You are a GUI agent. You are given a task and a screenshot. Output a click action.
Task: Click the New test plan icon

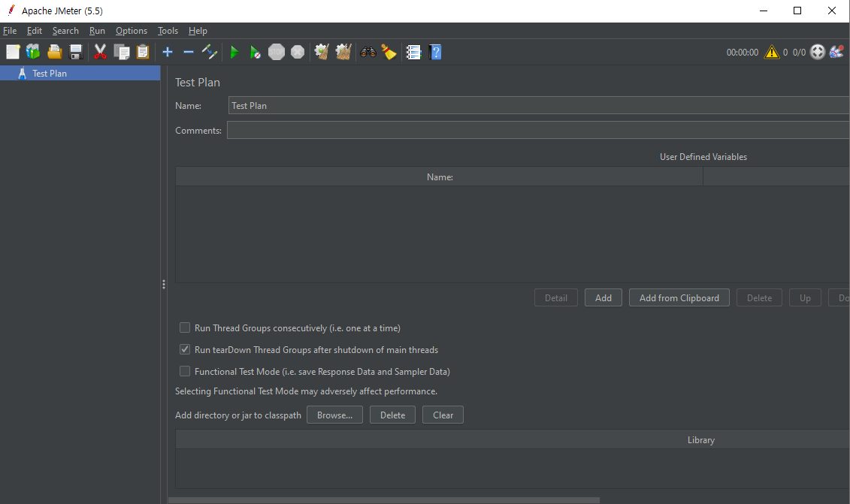point(13,52)
